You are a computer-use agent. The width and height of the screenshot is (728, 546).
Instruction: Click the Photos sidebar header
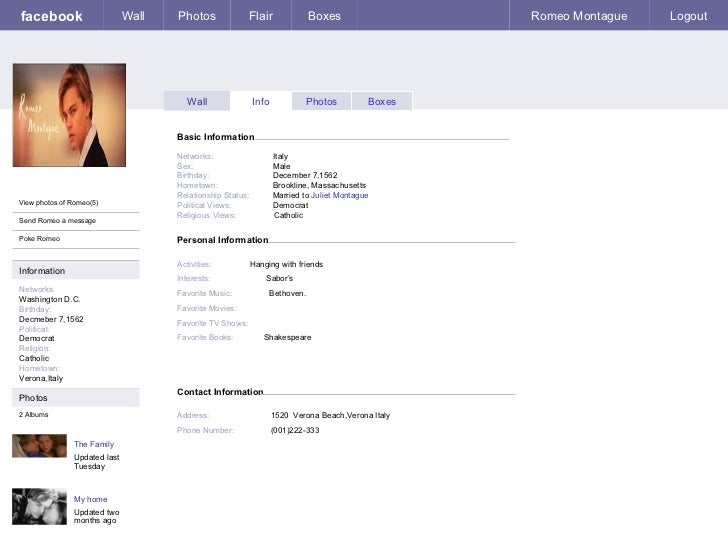click(x=76, y=397)
